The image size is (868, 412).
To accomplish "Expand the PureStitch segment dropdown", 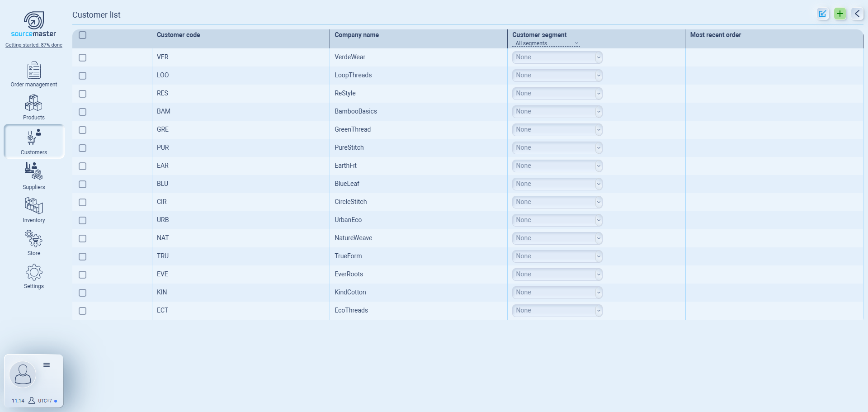I will pos(557,148).
